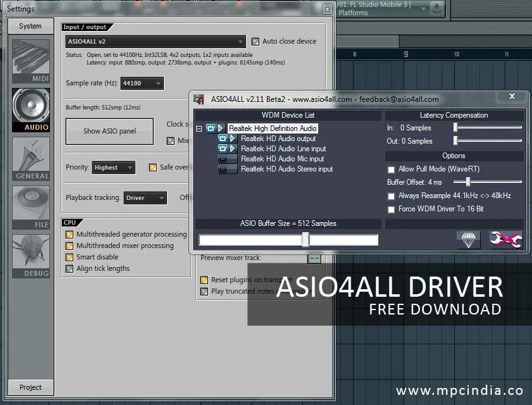
Task: Toggle Auto close device checkbox
Action: (x=256, y=41)
